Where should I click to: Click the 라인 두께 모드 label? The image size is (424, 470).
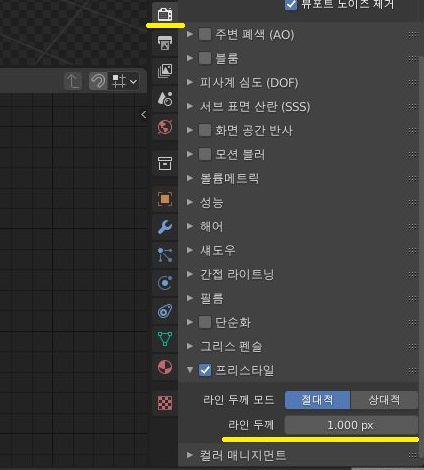239,400
